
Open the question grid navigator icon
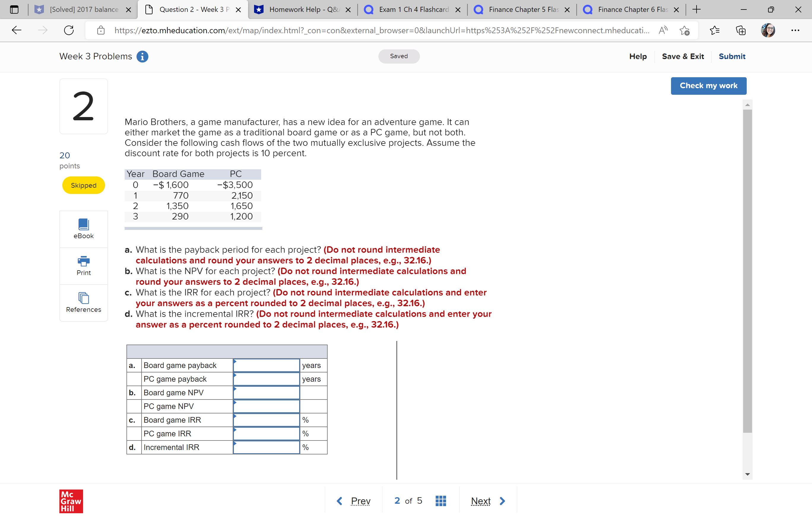coord(441,501)
